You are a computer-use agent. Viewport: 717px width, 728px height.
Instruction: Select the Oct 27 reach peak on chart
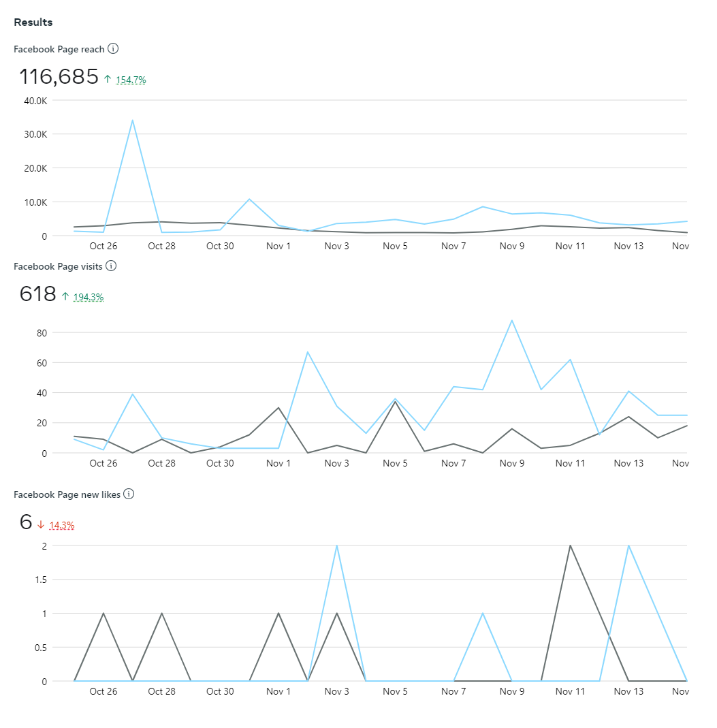(x=132, y=121)
